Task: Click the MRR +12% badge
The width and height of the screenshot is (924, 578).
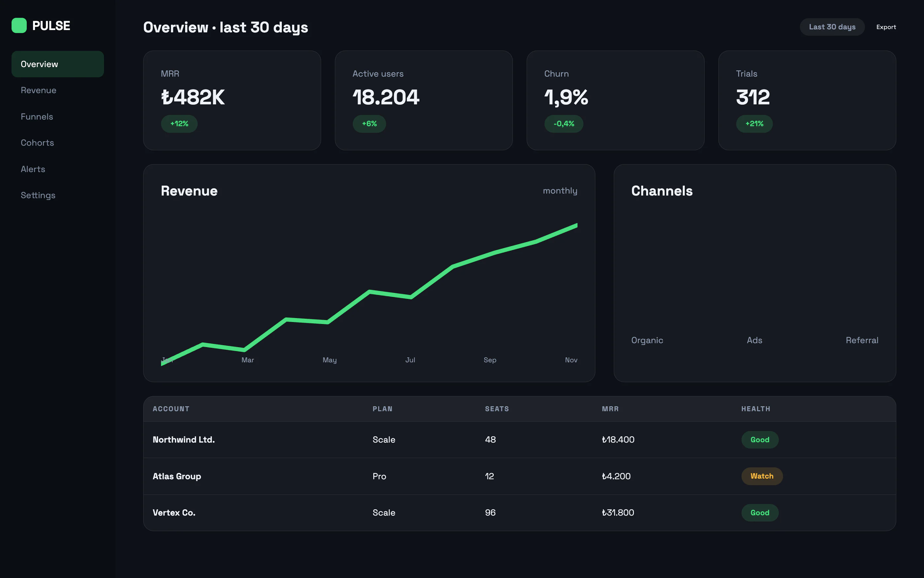Action: tap(179, 124)
